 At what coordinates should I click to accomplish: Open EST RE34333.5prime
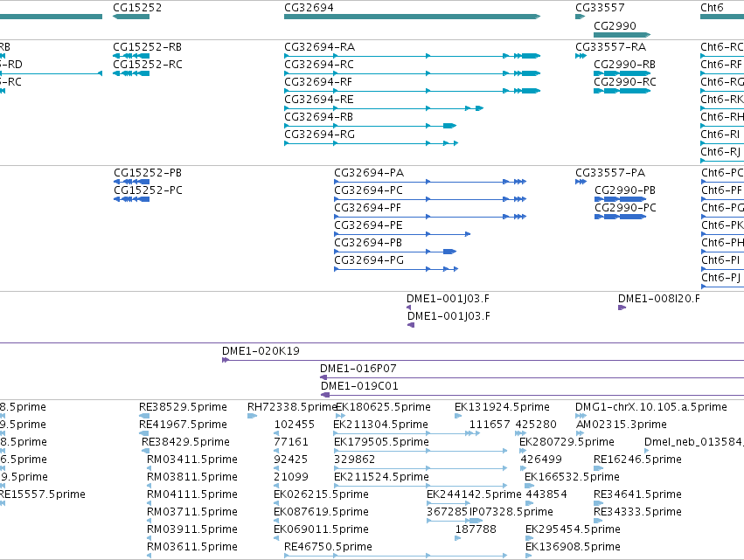pos(637,513)
